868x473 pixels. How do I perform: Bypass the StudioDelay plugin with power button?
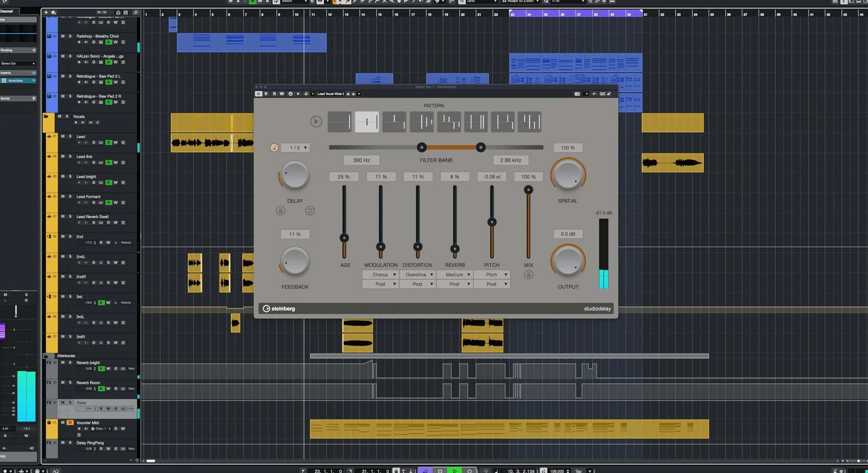pyautogui.click(x=258, y=94)
